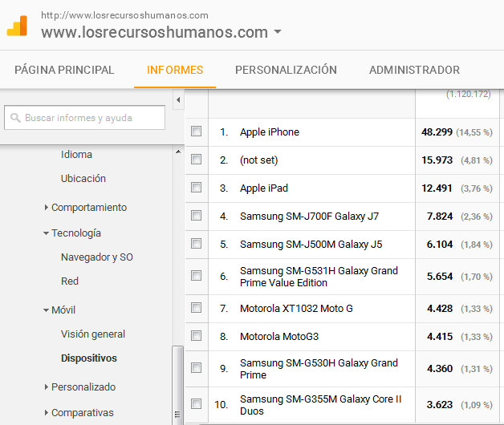504x425 pixels.
Task: Open the Samsung SM-G355M Galaxy Core II link
Action: (320, 405)
